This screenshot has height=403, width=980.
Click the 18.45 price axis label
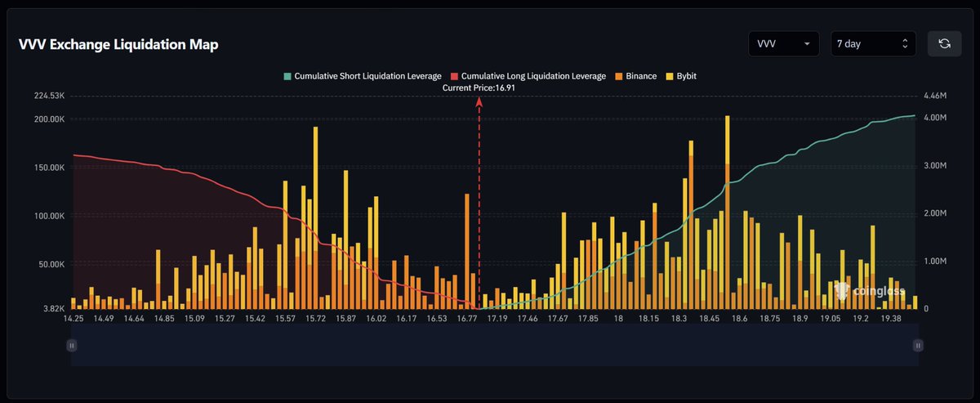click(x=710, y=319)
